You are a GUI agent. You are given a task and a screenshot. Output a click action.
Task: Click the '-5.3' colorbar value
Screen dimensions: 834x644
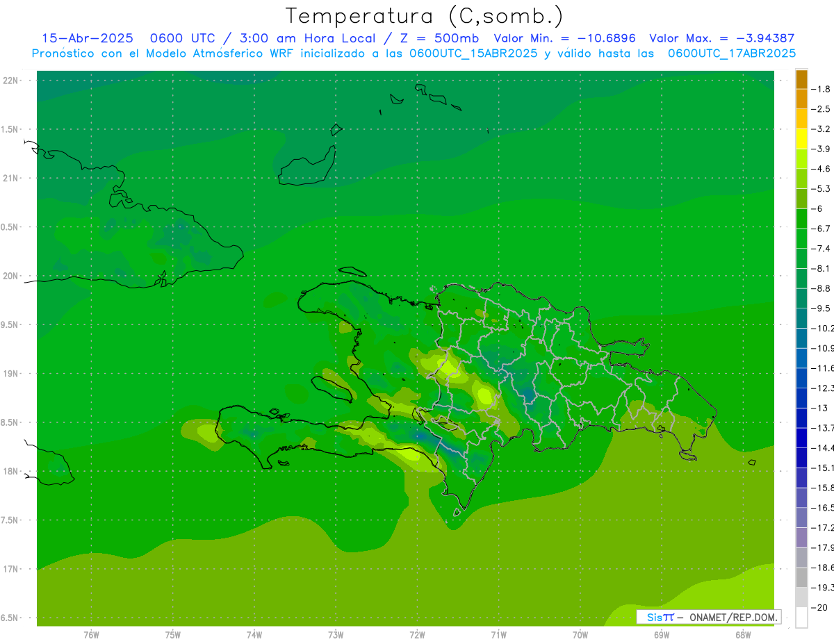(821, 189)
